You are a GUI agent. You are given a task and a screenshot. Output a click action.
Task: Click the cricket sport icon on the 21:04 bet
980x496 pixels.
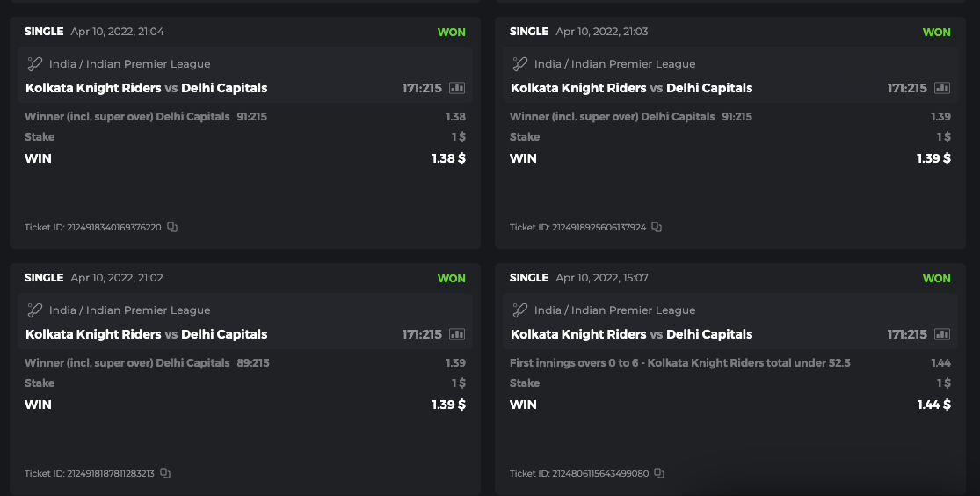(x=35, y=63)
